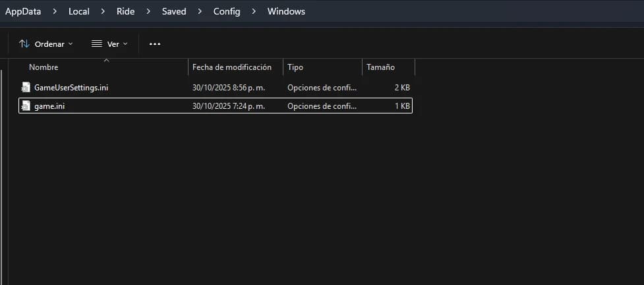This screenshot has width=644, height=285.
Task: Expand chevron between Config and Windows
Action: coord(254,11)
